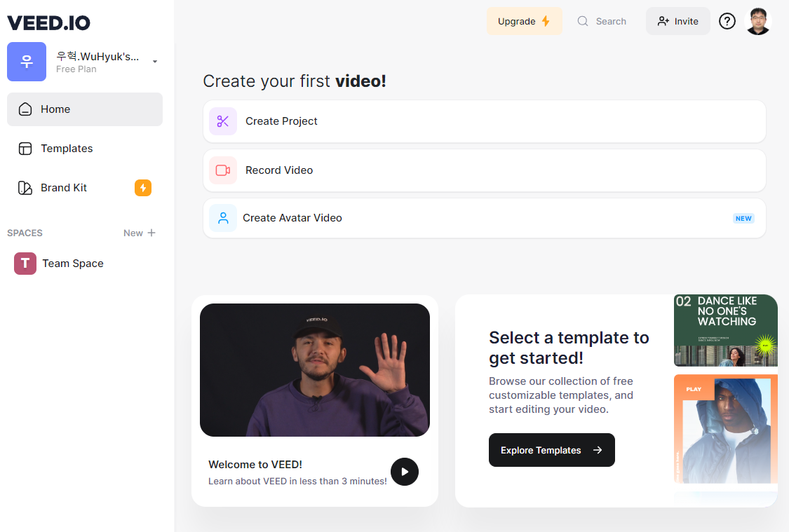Open the Dance Like No One's Watching template
789x532 pixels.
(x=725, y=330)
